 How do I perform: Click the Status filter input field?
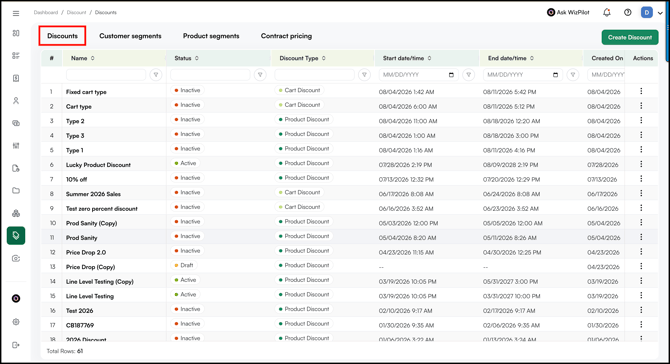click(210, 75)
